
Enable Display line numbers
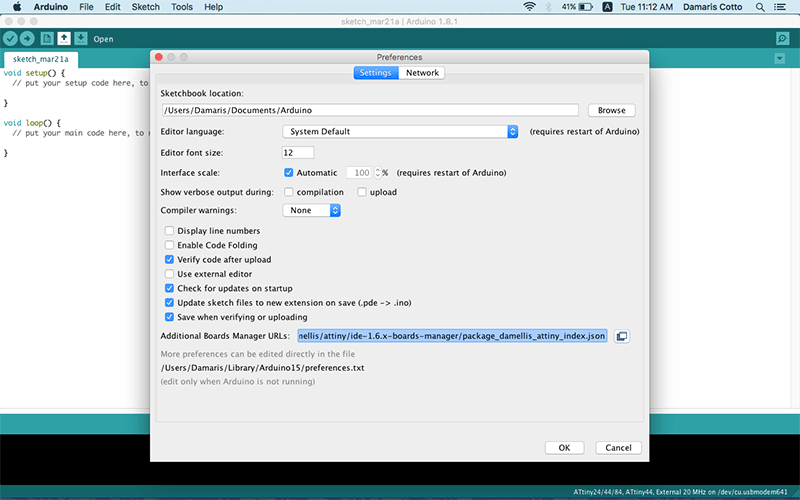[169, 231]
